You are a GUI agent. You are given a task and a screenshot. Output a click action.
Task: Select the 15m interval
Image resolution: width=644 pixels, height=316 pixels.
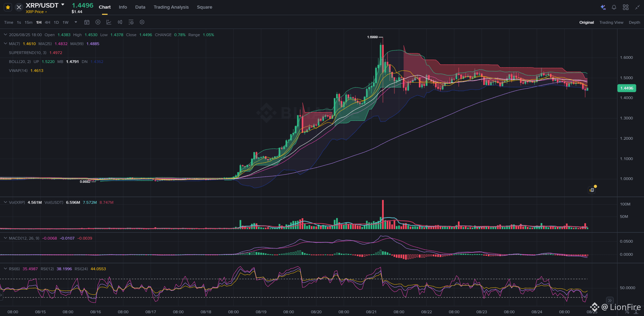(29, 22)
